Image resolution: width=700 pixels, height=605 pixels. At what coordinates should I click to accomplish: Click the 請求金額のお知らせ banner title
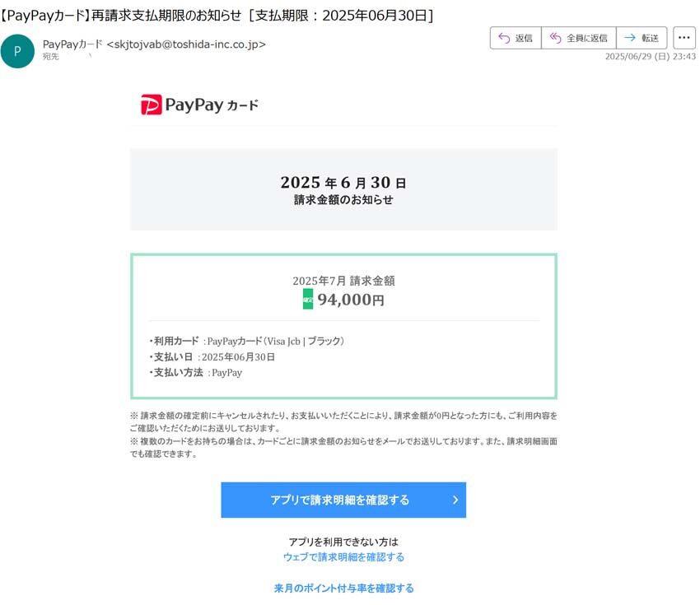tap(343, 200)
